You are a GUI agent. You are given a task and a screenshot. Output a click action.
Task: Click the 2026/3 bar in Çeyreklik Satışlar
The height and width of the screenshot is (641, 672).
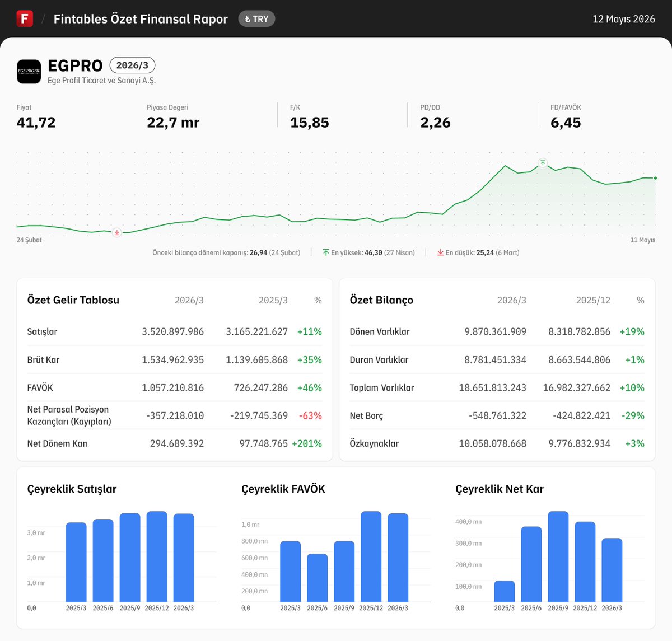click(184, 558)
